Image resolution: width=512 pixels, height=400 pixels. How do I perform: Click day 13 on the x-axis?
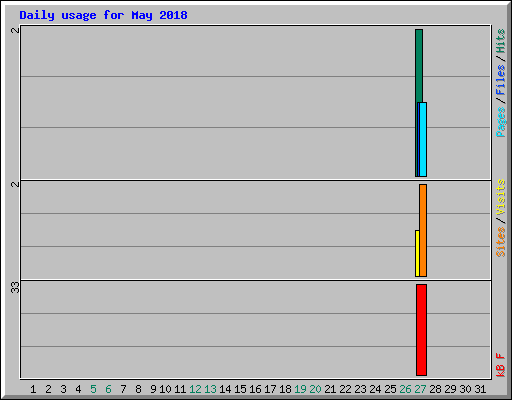click(210, 389)
